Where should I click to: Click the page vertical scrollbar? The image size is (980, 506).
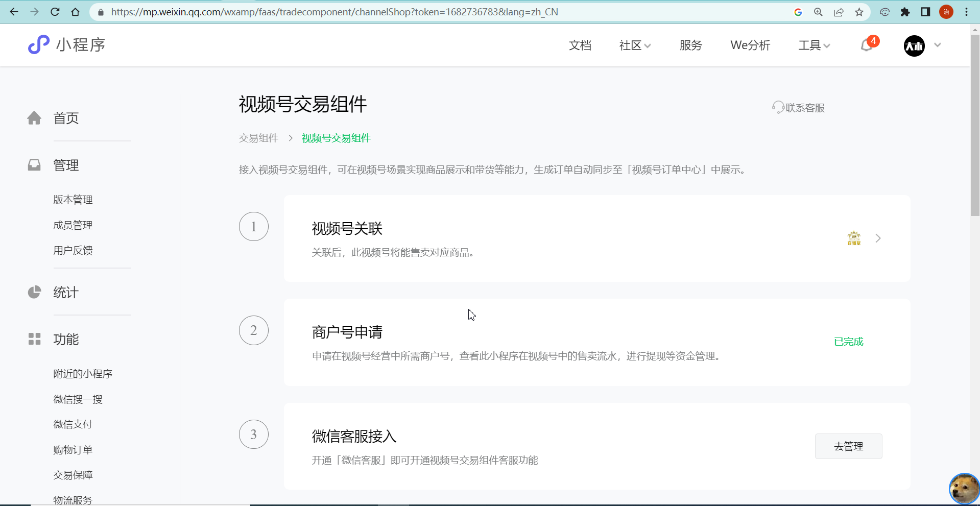pyautogui.click(x=975, y=125)
